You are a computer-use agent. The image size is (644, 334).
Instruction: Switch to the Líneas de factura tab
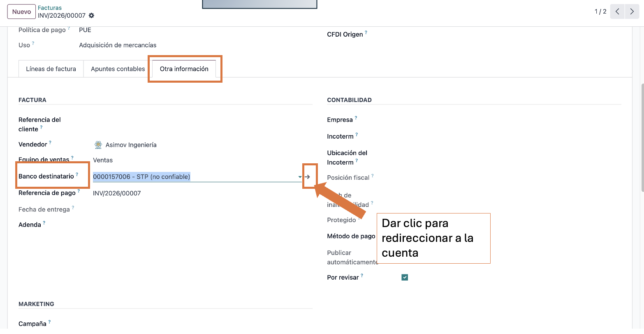[51, 69]
